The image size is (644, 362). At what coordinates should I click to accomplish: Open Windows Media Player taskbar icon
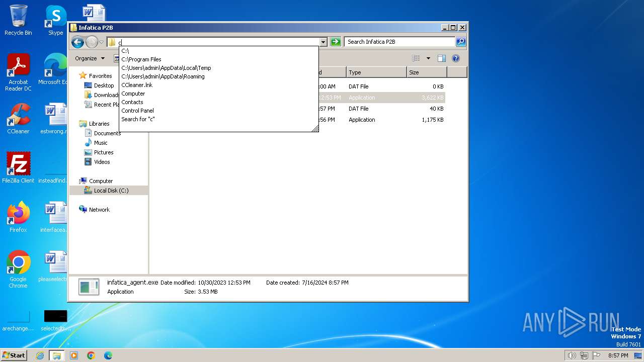74,355
